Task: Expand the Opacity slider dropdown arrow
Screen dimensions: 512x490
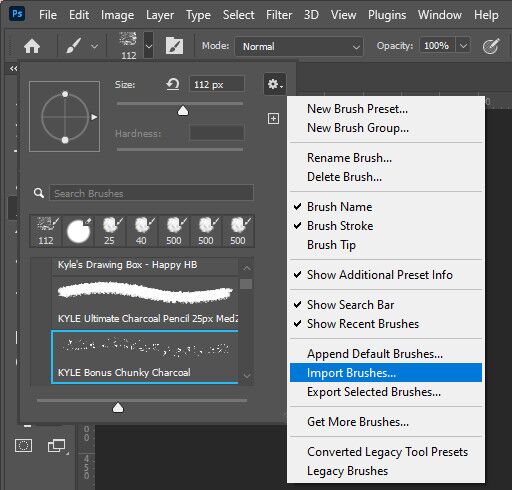Action: click(463, 46)
